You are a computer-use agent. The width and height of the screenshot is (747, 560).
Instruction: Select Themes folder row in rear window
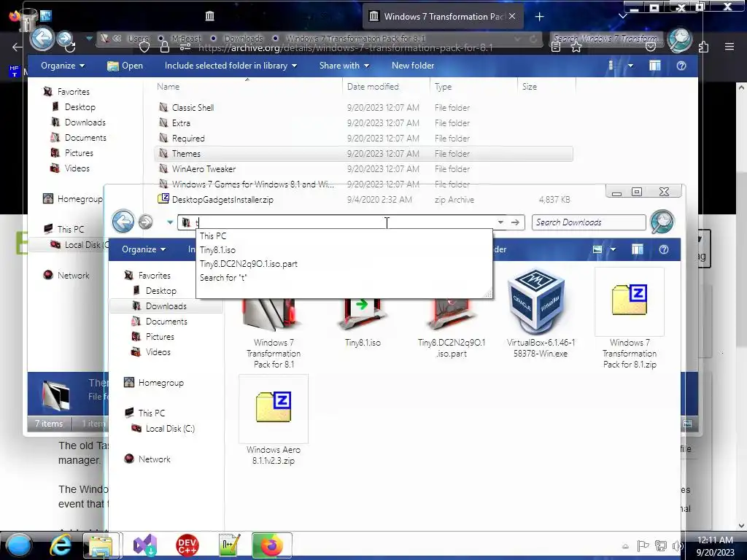[363, 153]
